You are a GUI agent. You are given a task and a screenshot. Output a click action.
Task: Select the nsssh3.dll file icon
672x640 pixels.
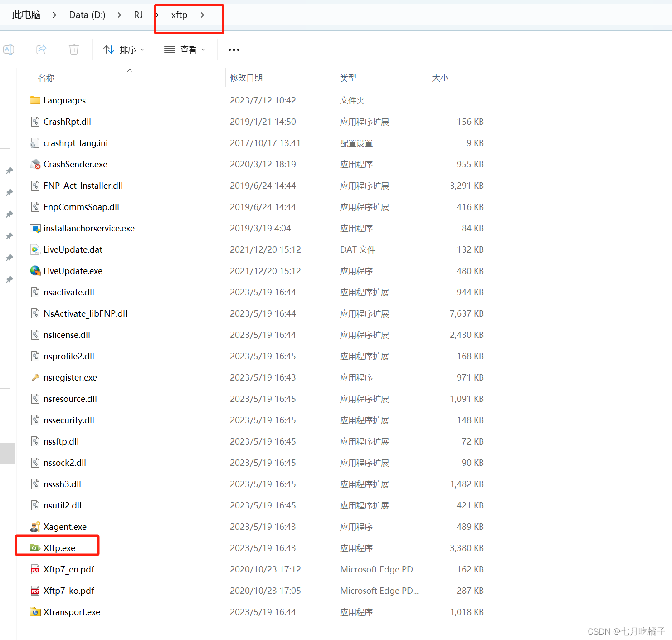[x=35, y=484]
